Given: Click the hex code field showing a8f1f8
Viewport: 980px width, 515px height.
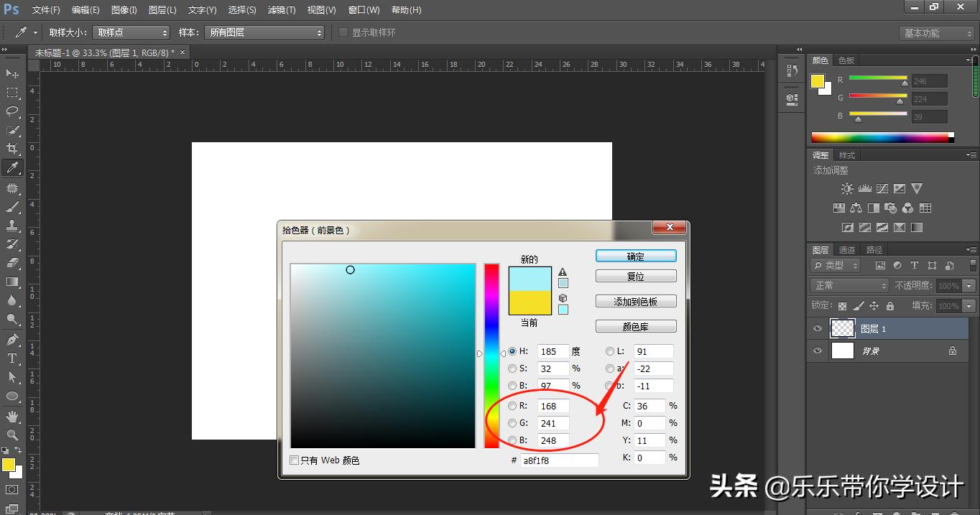Looking at the screenshot, I should pos(559,460).
